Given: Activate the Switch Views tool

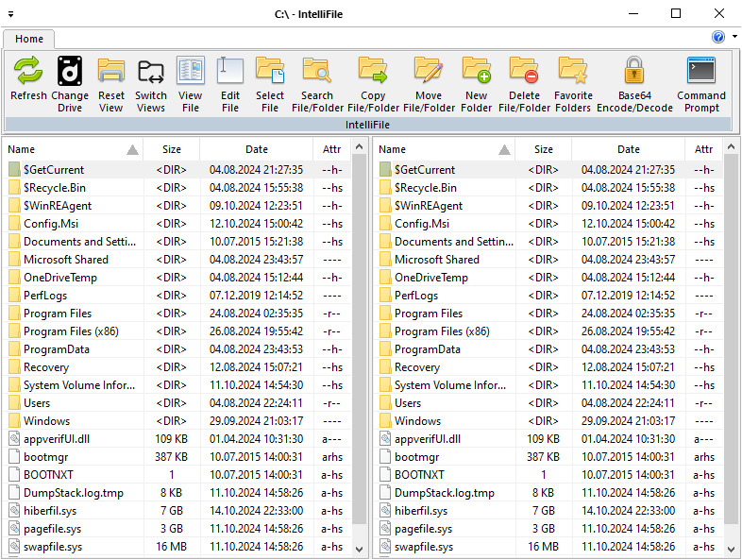Looking at the screenshot, I should 150,84.
